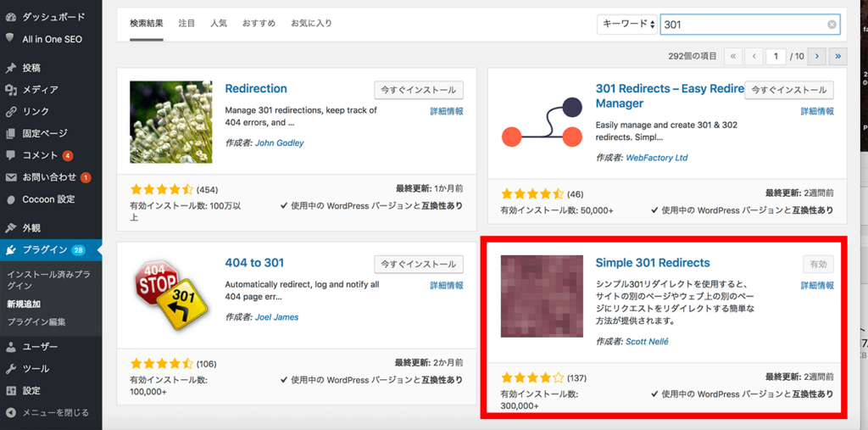Click the 292個の項目 results count
Viewport: 868px width, 430px height.
point(692,56)
